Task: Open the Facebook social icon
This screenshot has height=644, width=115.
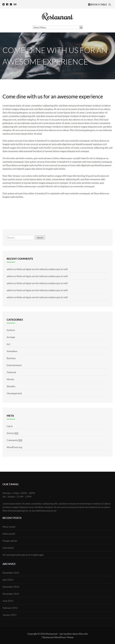Action: [x=7, y=5]
